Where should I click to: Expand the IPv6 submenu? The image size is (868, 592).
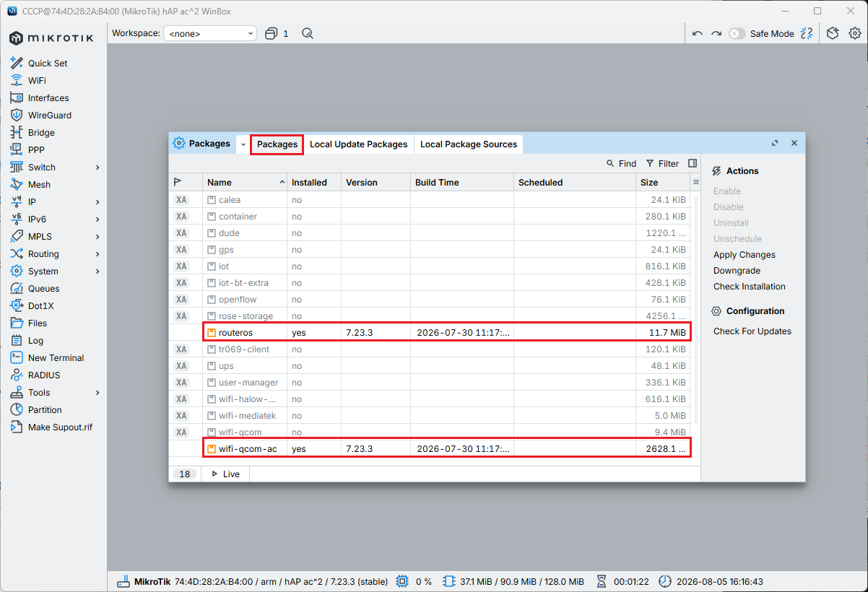(97, 219)
